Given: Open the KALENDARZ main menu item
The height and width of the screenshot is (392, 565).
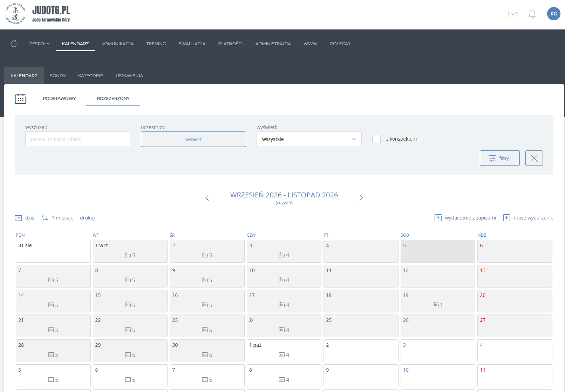Looking at the screenshot, I should pyautogui.click(x=75, y=44).
